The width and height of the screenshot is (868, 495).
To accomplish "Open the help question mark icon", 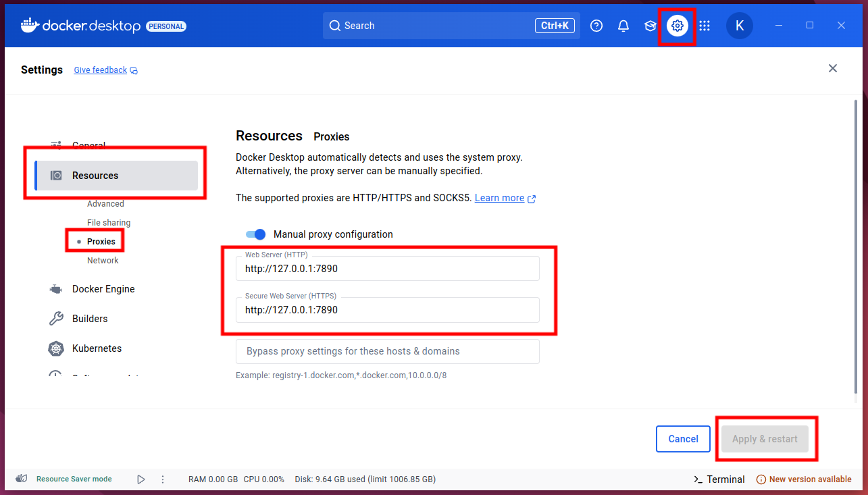I will (x=596, y=26).
